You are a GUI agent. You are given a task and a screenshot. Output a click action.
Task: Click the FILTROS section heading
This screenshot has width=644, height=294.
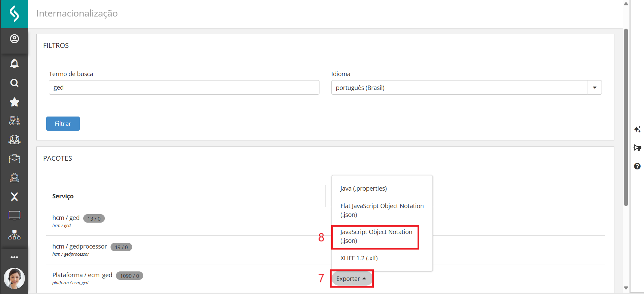pos(56,45)
